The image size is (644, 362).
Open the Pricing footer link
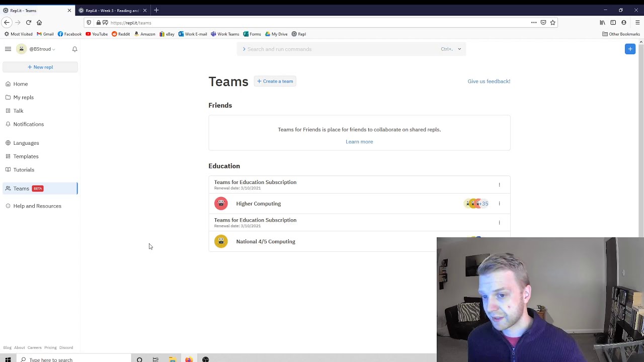50,348
